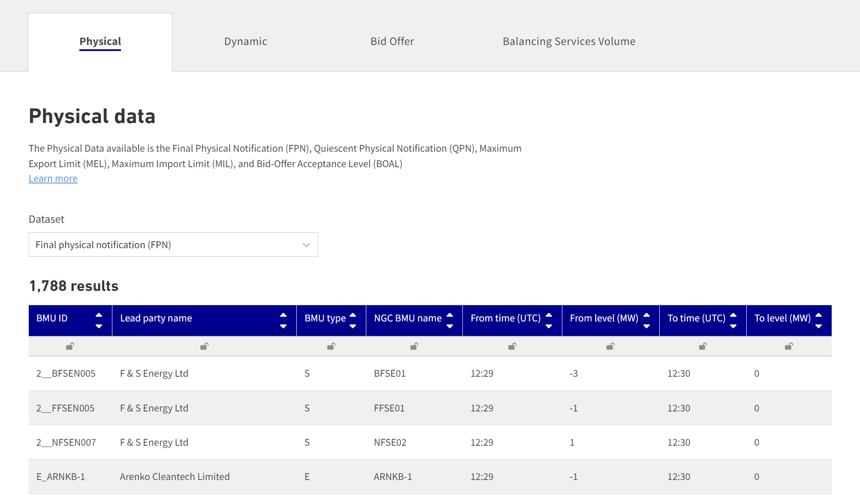Open the Dataset dropdown showing FPN
Image resolution: width=860 pixels, height=504 pixels.
173,244
